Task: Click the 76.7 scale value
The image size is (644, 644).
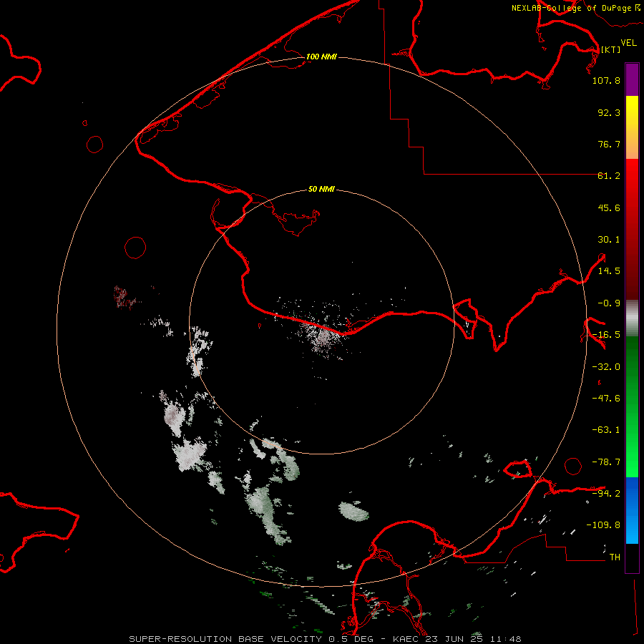Action: 609,144
